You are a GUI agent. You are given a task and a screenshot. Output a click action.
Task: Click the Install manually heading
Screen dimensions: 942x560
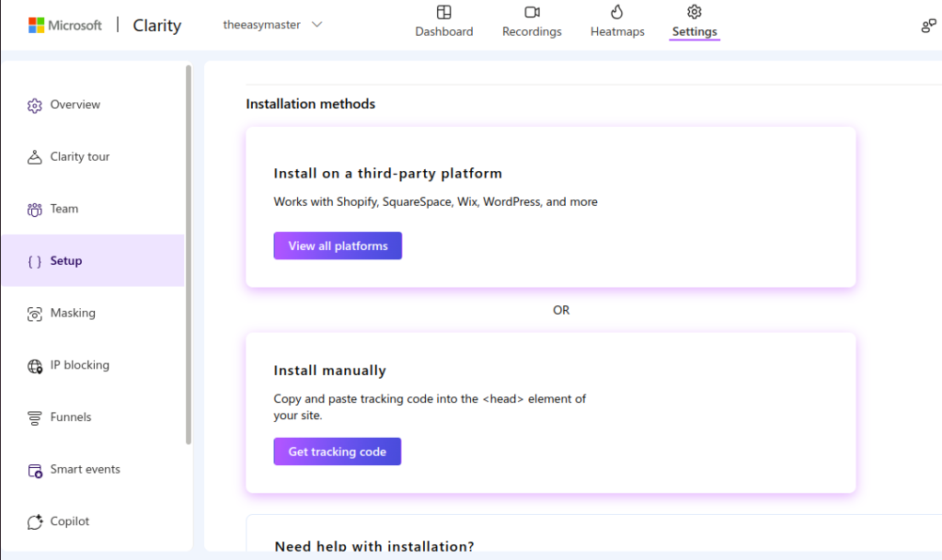330,371
